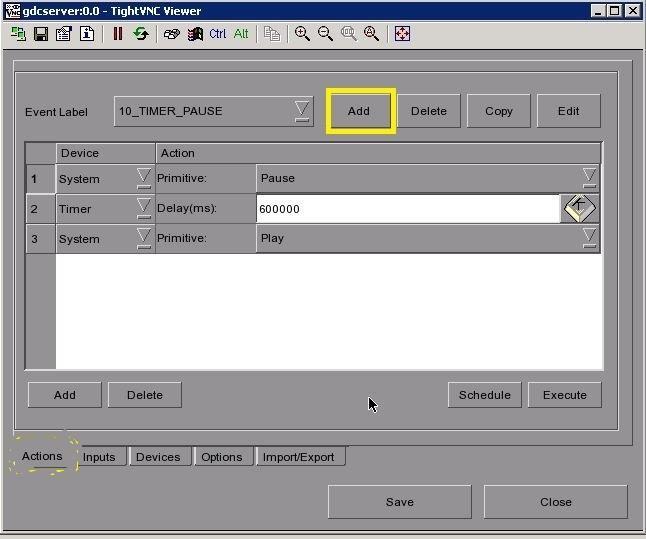Click the Action column header
Viewport: 646px width, 539px height.
pos(378,153)
